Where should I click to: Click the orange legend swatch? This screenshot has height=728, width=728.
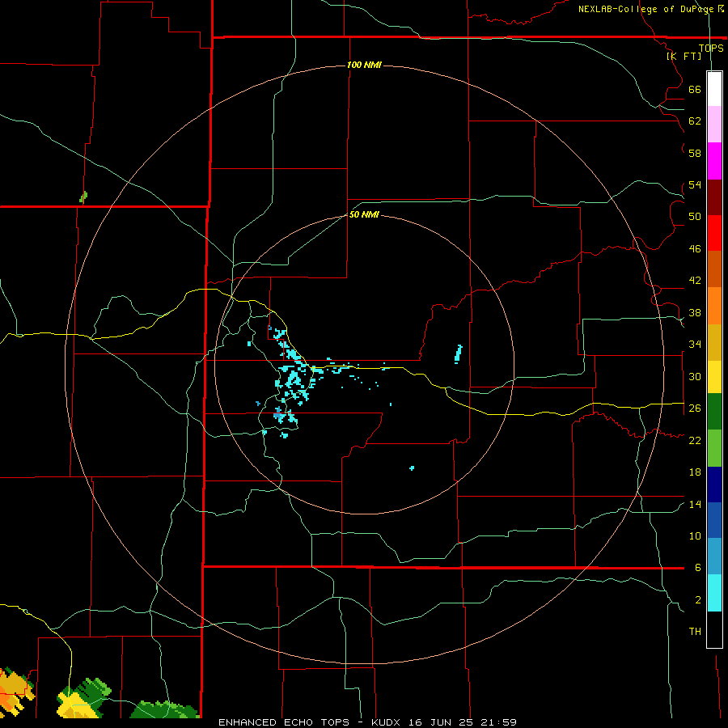[714, 306]
